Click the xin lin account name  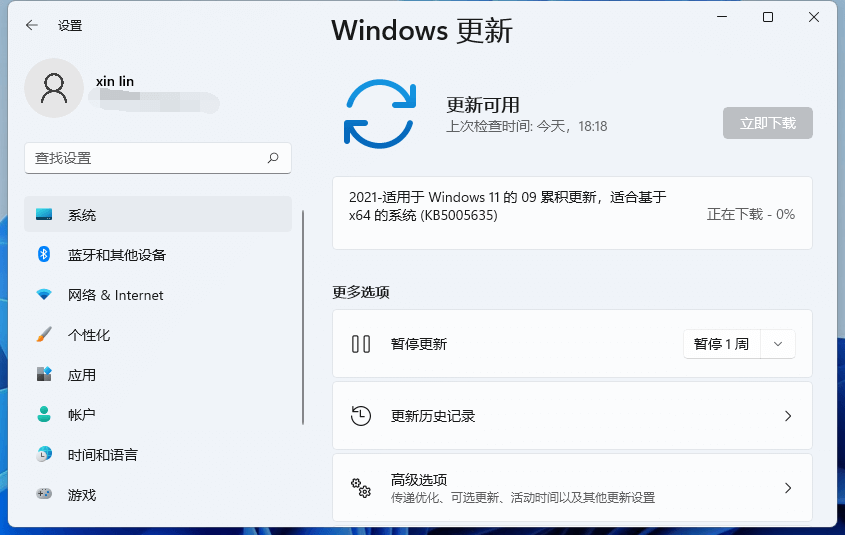[115, 81]
